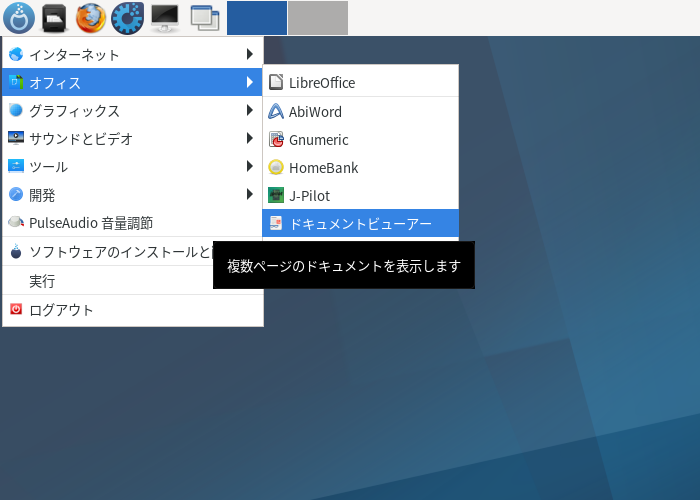Viewport: 700px width, 500px height.
Task: Select the オフィス menu category
Action: (x=133, y=82)
